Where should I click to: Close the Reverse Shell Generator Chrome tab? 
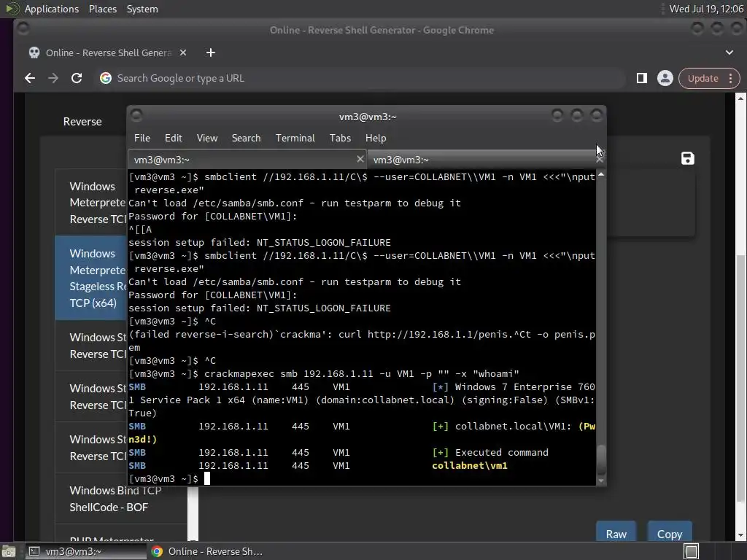click(x=183, y=52)
